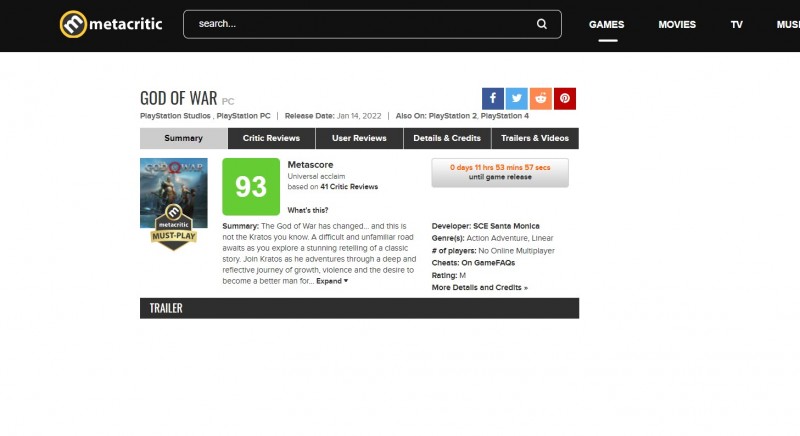The height and width of the screenshot is (436, 800).
Task: Click the green 93 Metascore box
Action: pos(251,187)
